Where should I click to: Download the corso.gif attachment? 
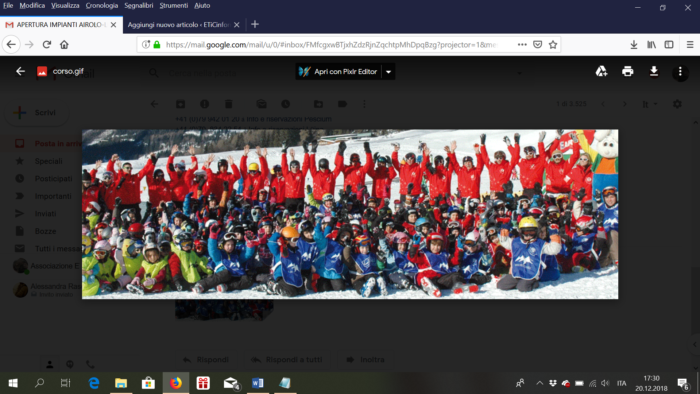point(654,71)
